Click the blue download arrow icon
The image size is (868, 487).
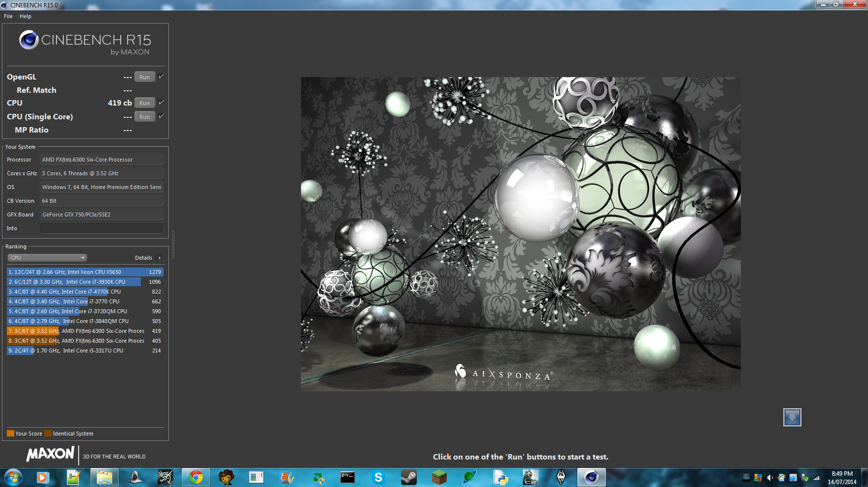(792, 417)
